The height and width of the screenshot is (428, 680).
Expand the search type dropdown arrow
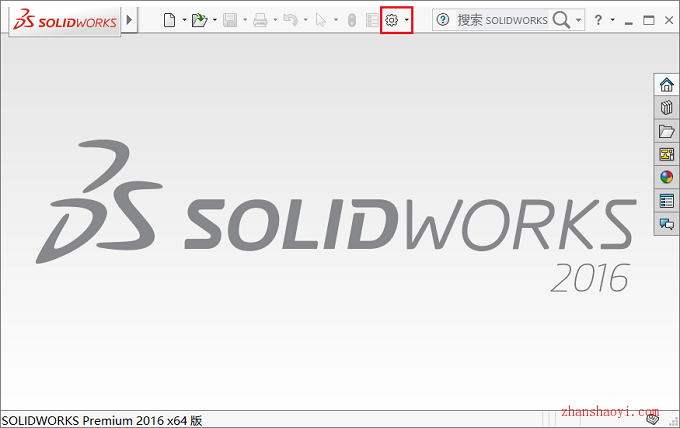pos(579,20)
